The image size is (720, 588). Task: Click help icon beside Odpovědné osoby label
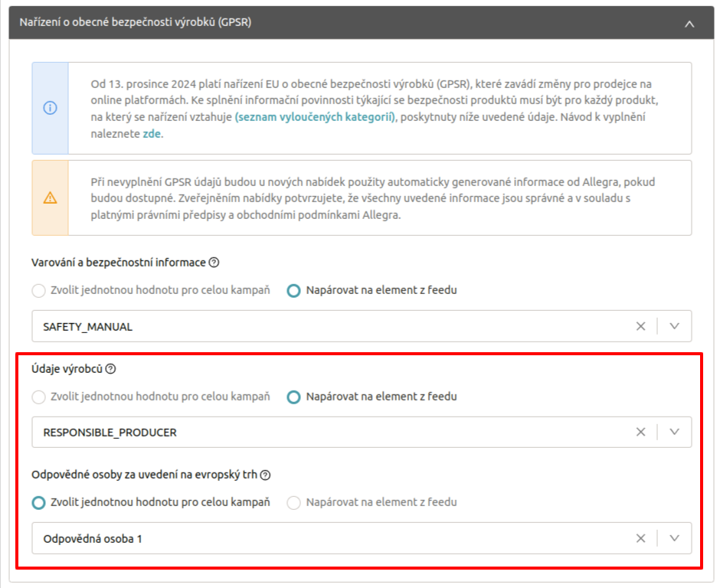[265, 475]
